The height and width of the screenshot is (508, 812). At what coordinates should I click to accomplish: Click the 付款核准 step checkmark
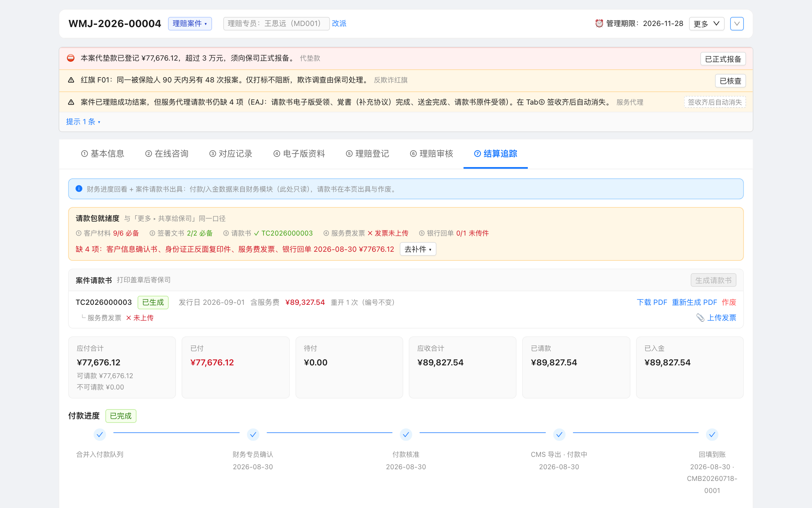[406, 435]
